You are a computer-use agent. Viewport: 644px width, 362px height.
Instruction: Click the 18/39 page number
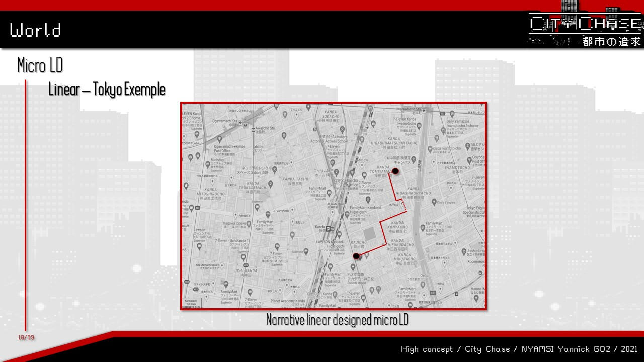pos(26,337)
